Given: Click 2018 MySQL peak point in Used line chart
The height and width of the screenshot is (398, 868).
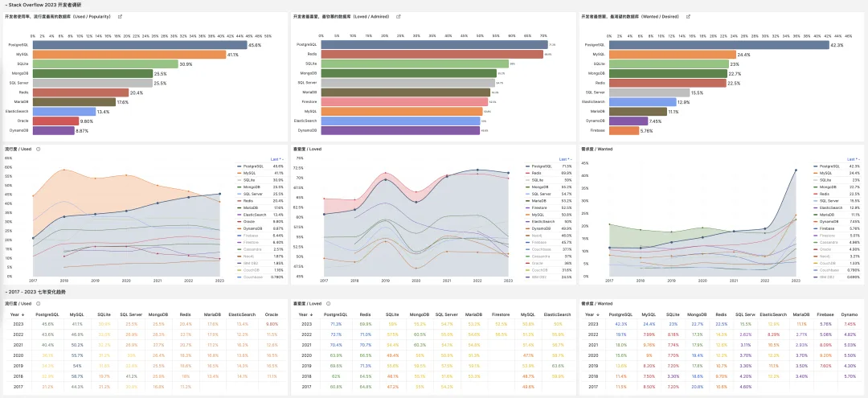Looking at the screenshot, I should 64,170.
